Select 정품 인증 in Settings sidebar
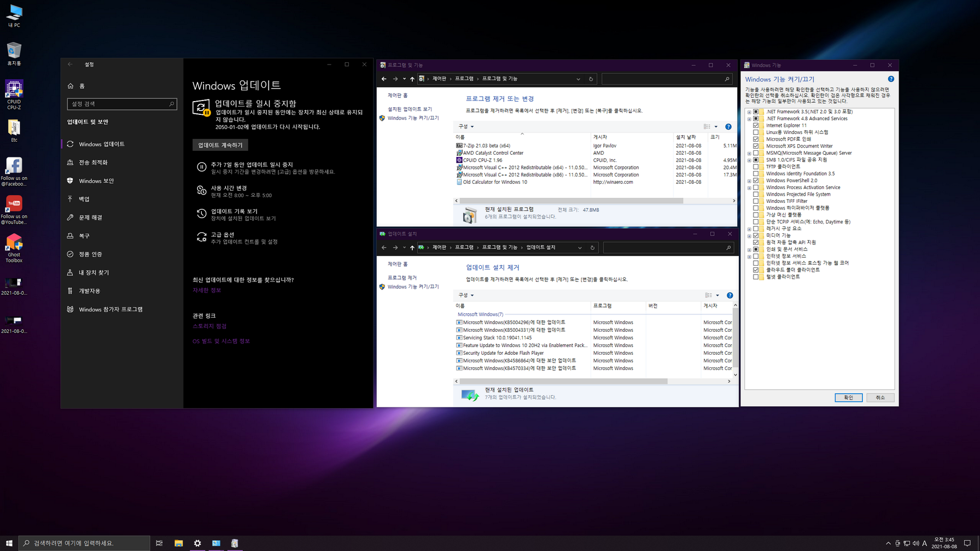This screenshot has height=551, width=980. coord(122,254)
